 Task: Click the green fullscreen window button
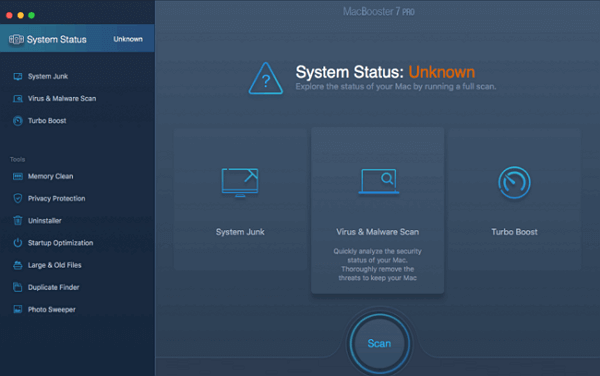(x=32, y=15)
